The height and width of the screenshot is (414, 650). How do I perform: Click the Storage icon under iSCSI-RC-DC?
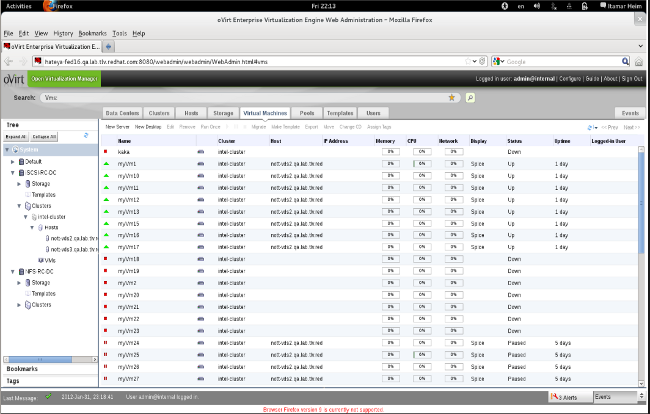point(28,184)
